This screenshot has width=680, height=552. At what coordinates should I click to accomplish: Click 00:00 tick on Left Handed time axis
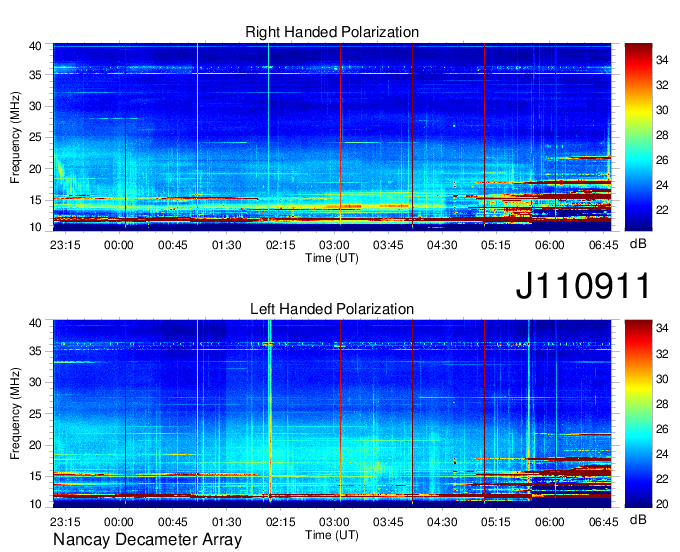coord(119,522)
